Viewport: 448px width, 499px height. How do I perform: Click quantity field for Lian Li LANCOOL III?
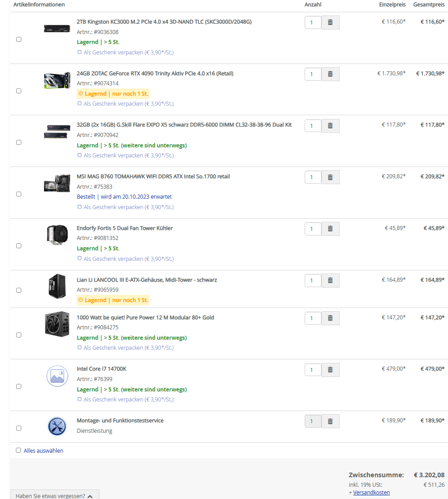[313, 280]
